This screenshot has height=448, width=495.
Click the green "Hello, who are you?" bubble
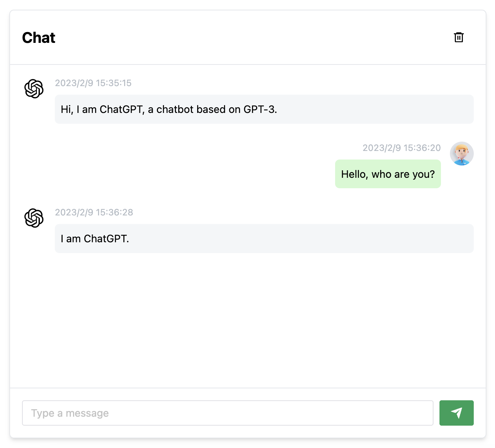tap(388, 174)
